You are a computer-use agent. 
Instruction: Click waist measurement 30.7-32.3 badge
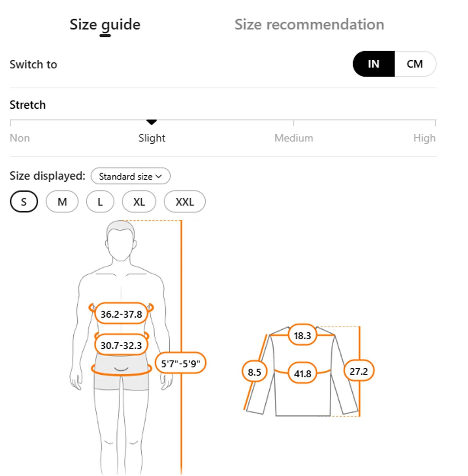(x=121, y=345)
